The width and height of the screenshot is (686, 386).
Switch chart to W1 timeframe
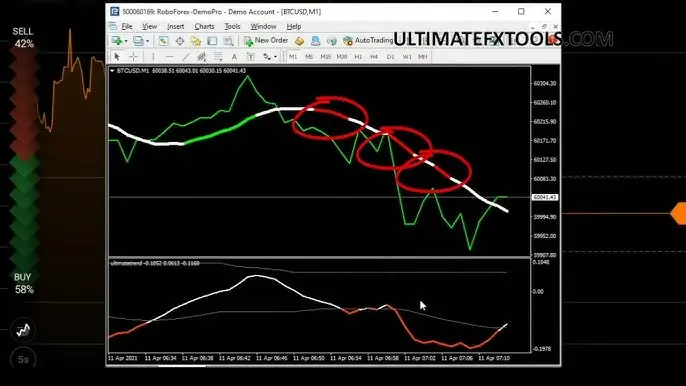[407, 56]
